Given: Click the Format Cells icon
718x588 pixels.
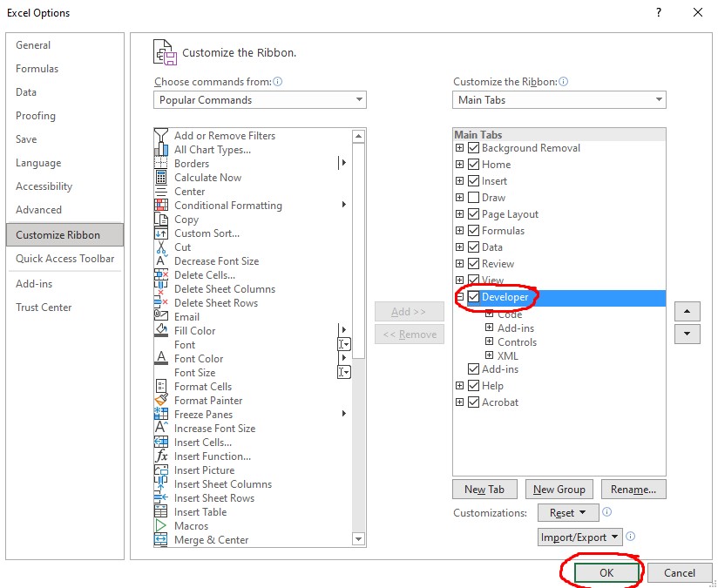Looking at the screenshot, I should pos(160,387).
